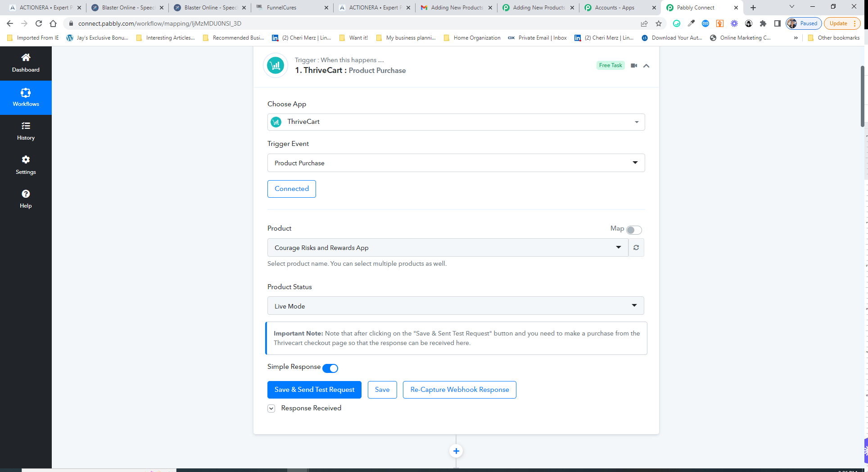The width and height of the screenshot is (868, 472).
Task: Click the Chrome Update button
Action: coord(842,23)
